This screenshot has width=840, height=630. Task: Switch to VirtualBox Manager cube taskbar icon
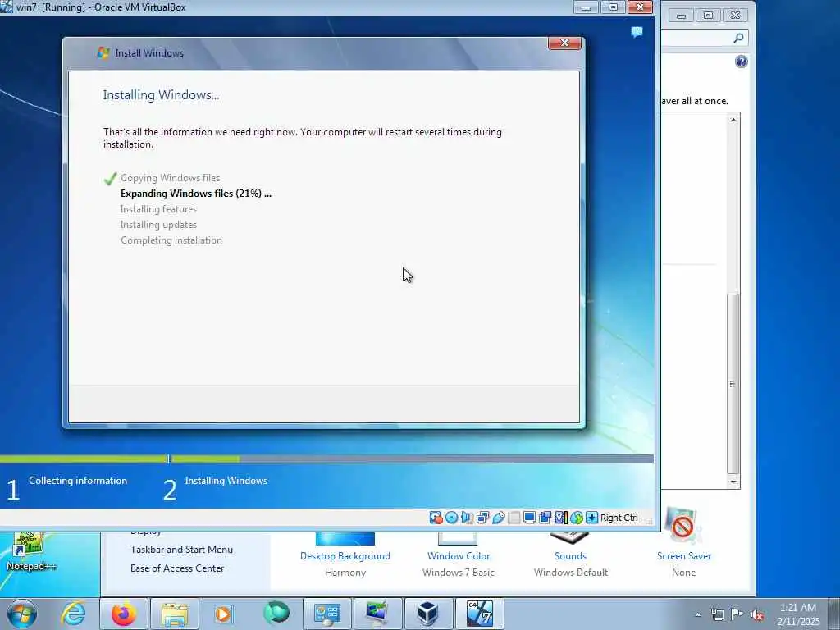coord(428,614)
